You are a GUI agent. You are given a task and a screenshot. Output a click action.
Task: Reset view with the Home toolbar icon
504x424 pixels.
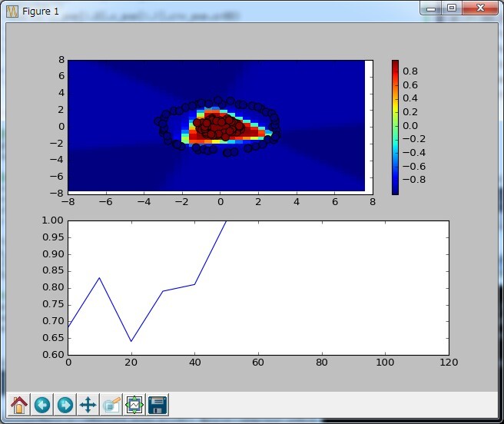(x=19, y=405)
